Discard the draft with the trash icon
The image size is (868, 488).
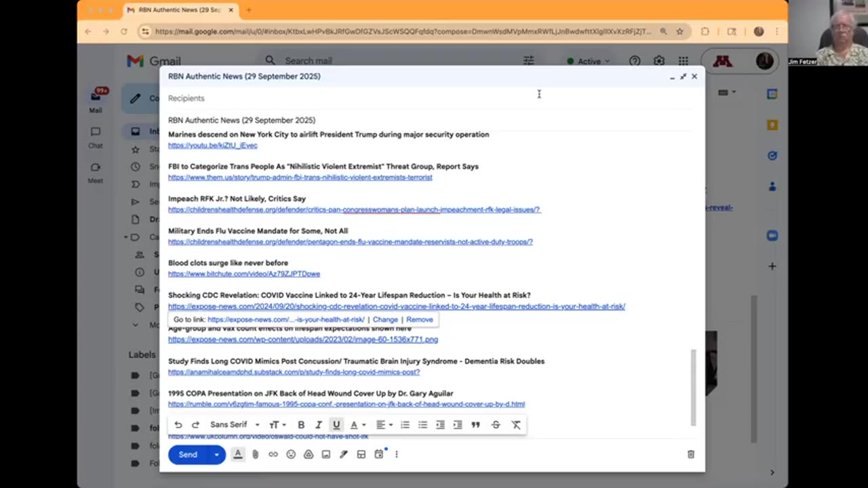tap(691, 454)
